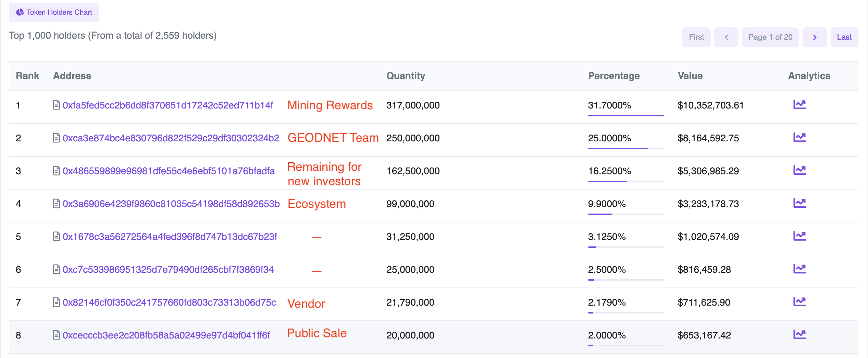The width and height of the screenshot is (868, 358).
Task: Open address 0xfa5fed5cc2b6dd8f...b14f link
Action: 168,105
